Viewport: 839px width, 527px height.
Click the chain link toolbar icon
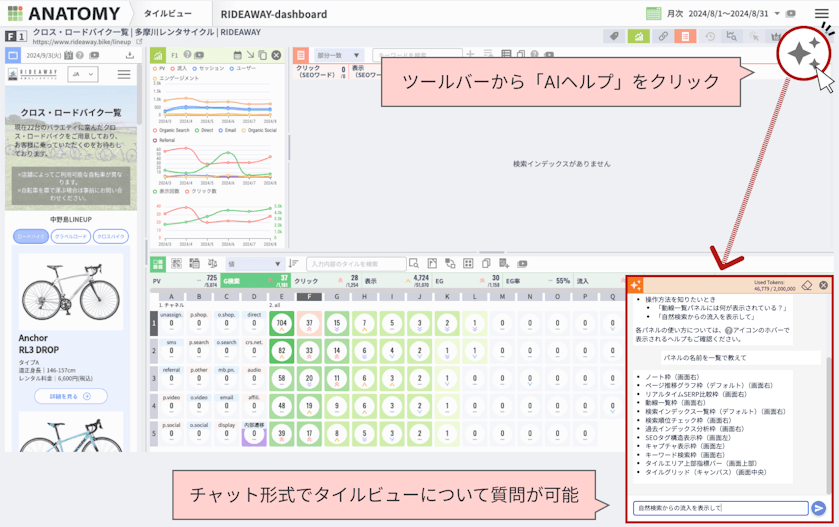click(663, 36)
